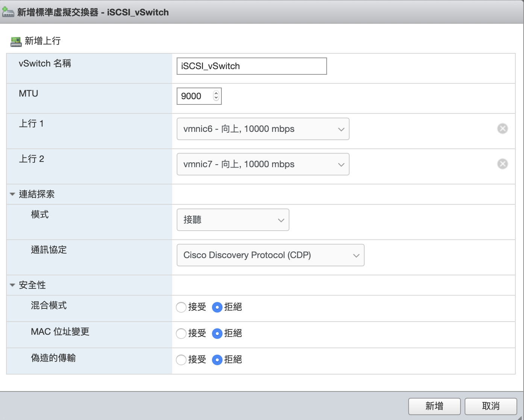Click the vSwitch name input field
This screenshot has width=524, height=420.
point(251,66)
